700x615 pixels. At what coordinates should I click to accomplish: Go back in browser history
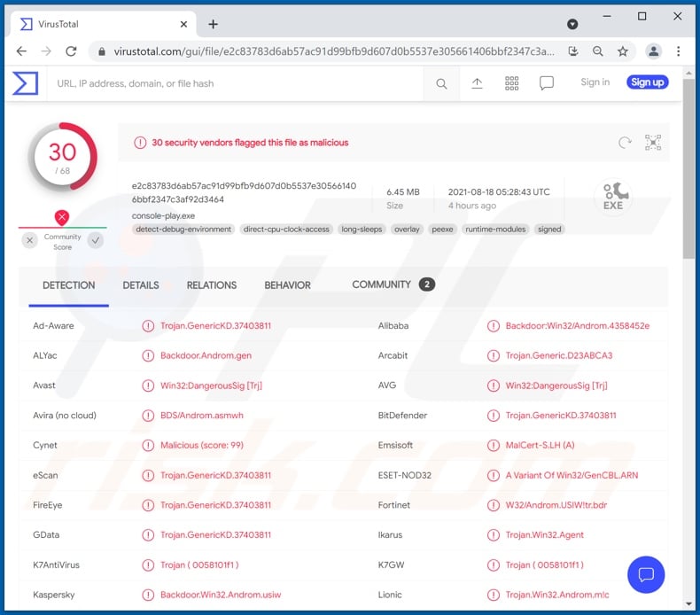click(21, 51)
